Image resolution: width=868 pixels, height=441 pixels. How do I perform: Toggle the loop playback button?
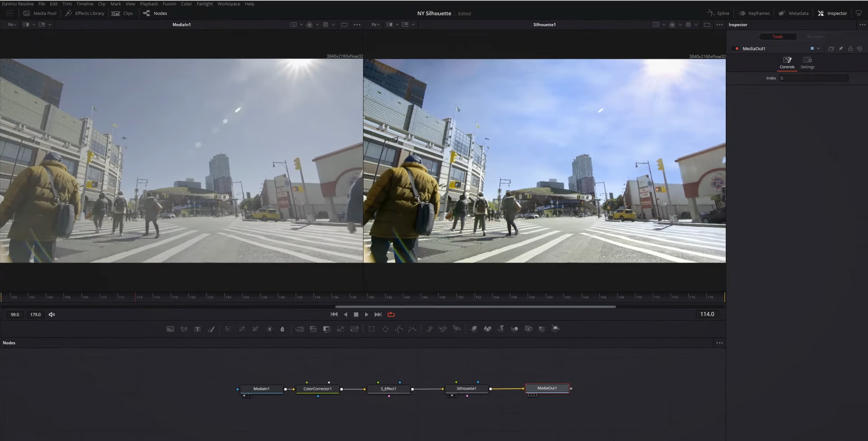coord(391,314)
